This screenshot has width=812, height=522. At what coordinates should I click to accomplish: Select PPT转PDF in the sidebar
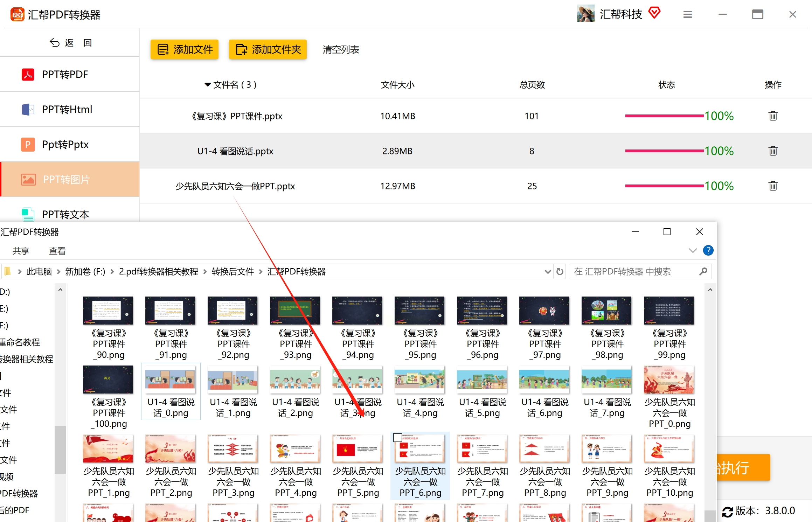point(65,75)
